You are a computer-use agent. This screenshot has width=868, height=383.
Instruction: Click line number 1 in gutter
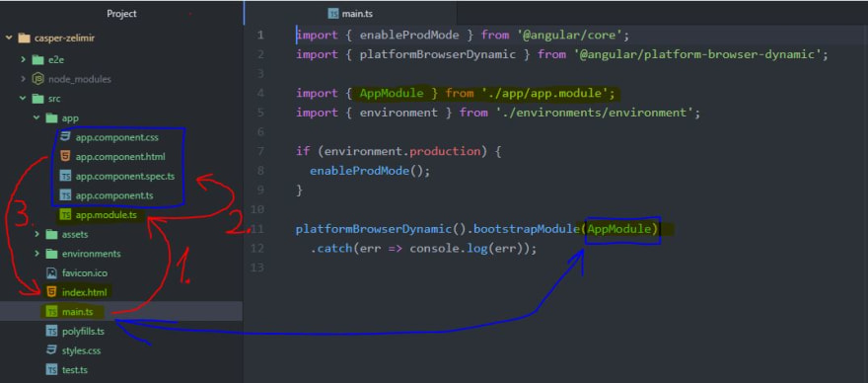pyautogui.click(x=260, y=36)
